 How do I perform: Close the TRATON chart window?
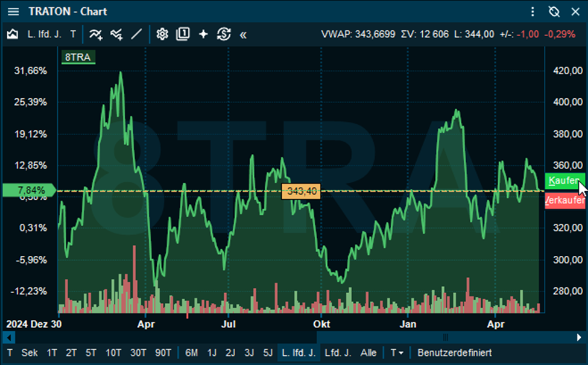[575, 11]
